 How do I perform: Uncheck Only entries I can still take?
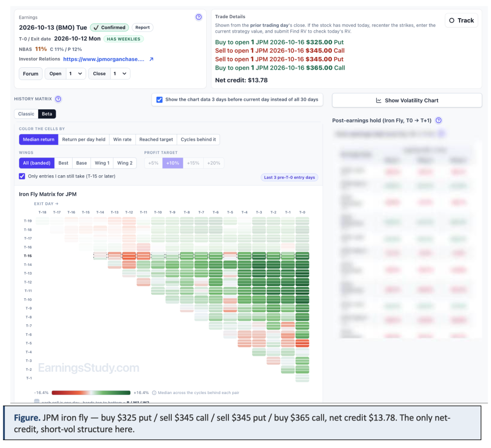tap(22, 176)
